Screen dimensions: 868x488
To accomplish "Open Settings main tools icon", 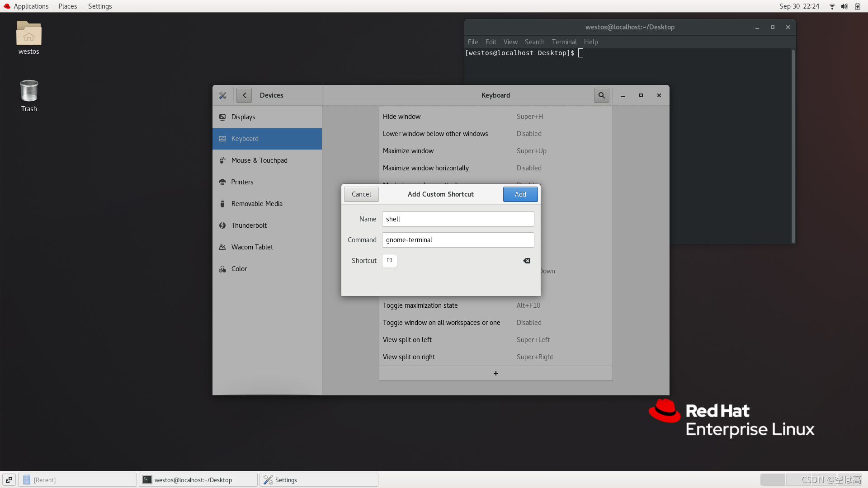I will [223, 95].
